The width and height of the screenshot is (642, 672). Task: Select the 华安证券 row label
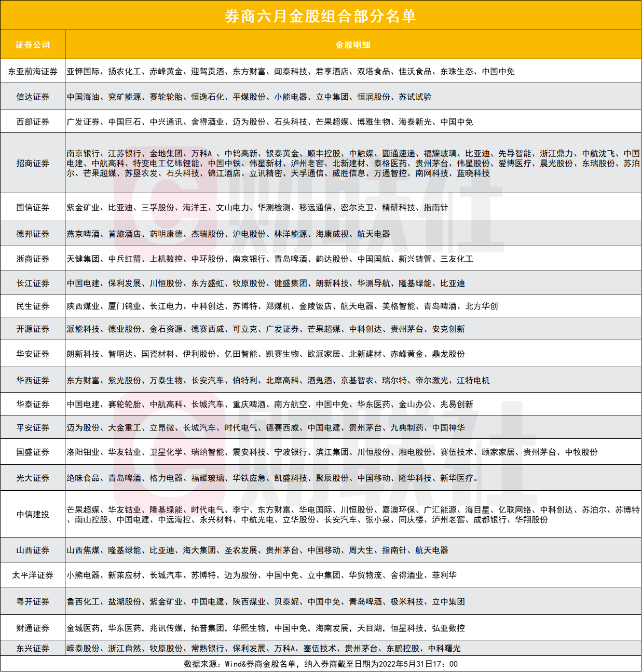point(33,354)
